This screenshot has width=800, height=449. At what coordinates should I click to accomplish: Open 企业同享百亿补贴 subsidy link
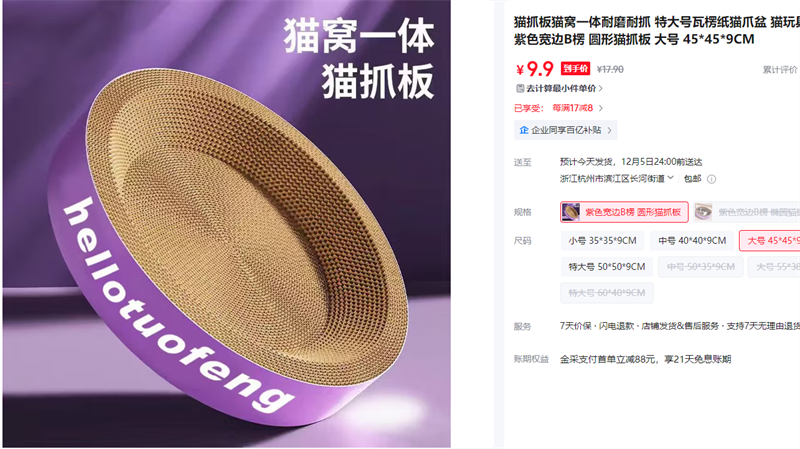tap(566, 130)
